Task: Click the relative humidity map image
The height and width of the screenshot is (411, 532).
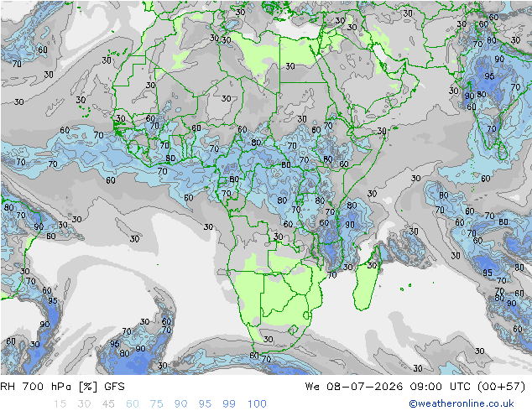Action: click(x=266, y=188)
